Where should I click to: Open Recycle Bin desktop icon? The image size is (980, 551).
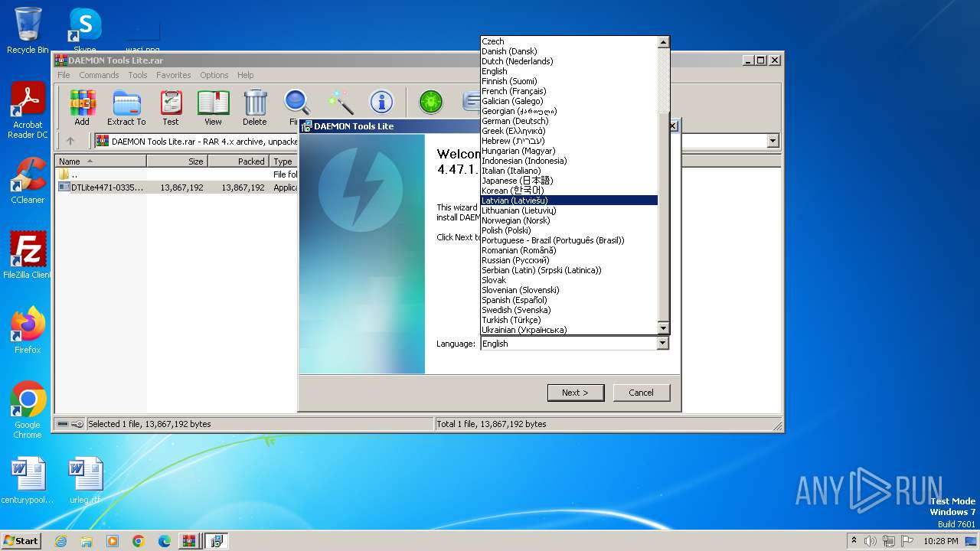tap(28, 31)
